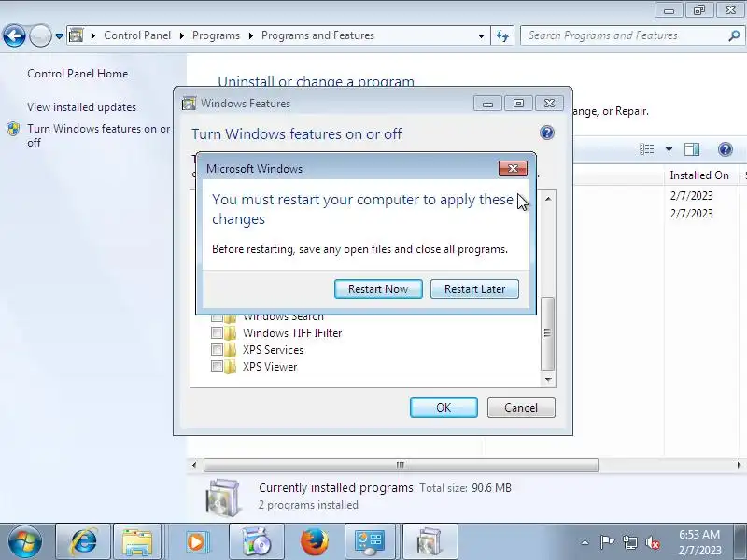Screen dimensions: 747x560
Task: Click the Back navigation arrow
Action: [14, 35]
